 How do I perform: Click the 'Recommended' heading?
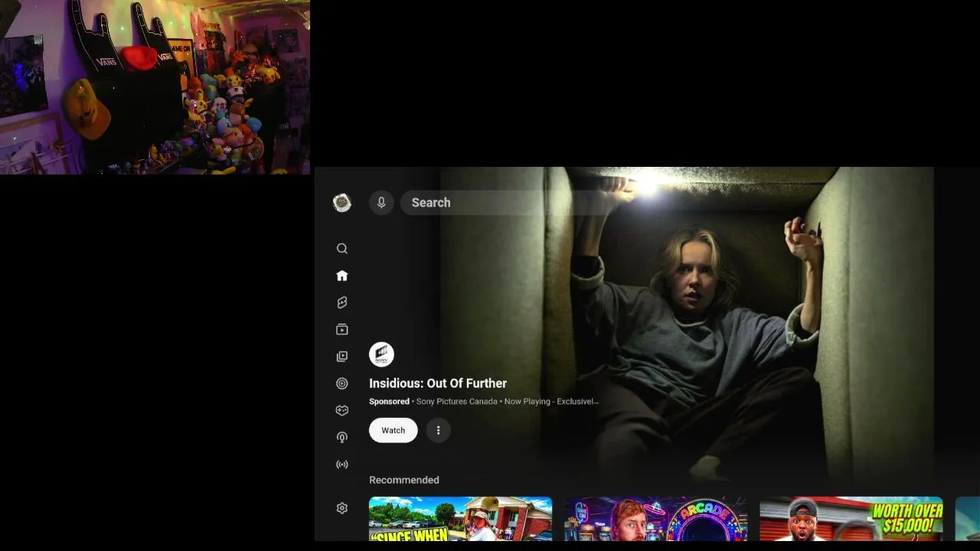(x=404, y=480)
